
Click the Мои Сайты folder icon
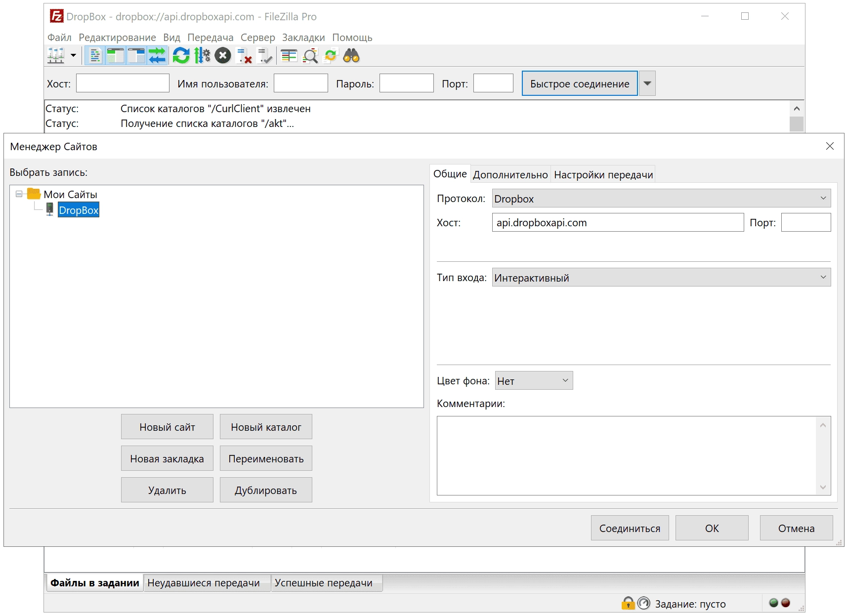pos(34,194)
